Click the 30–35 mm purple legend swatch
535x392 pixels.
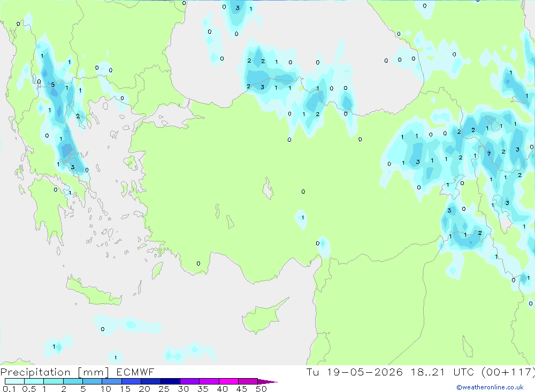tap(189, 381)
